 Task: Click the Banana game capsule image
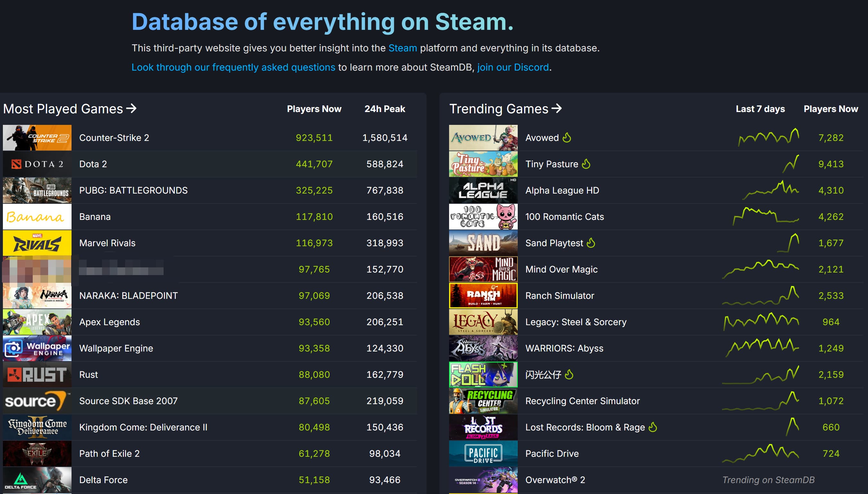[37, 217]
